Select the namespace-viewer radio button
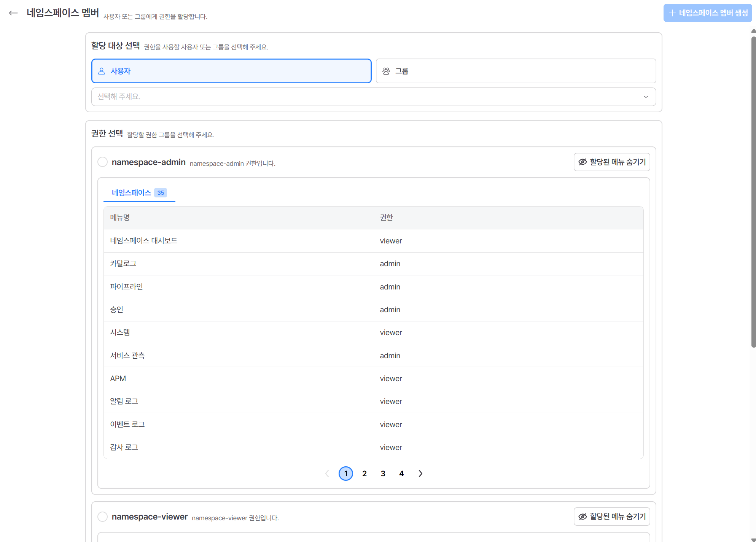The image size is (756, 542). 103,517
